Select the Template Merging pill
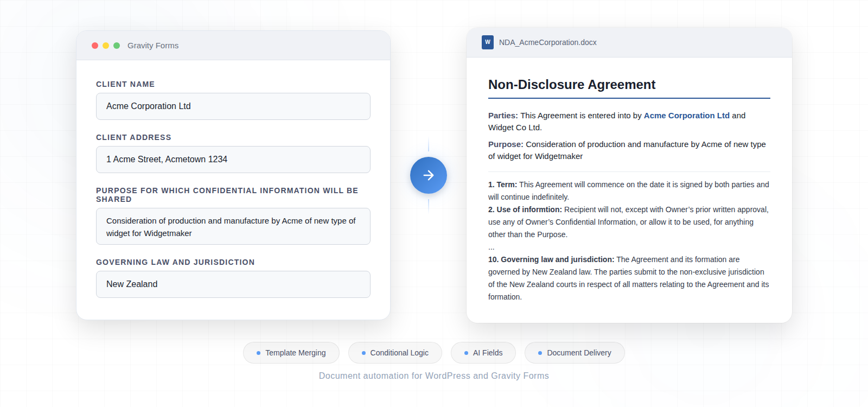The height and width of the screenshot is (407, 868). tap(291, 353)
